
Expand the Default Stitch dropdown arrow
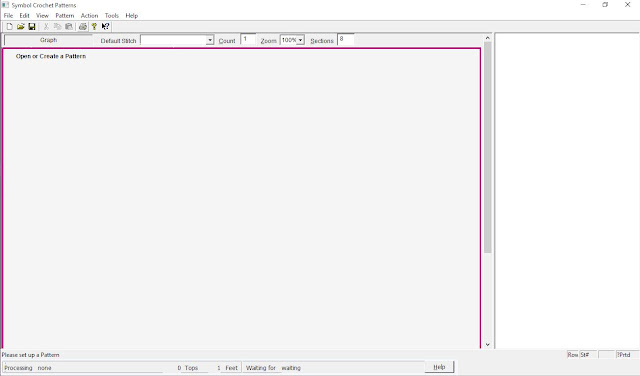tap(210, 40)
